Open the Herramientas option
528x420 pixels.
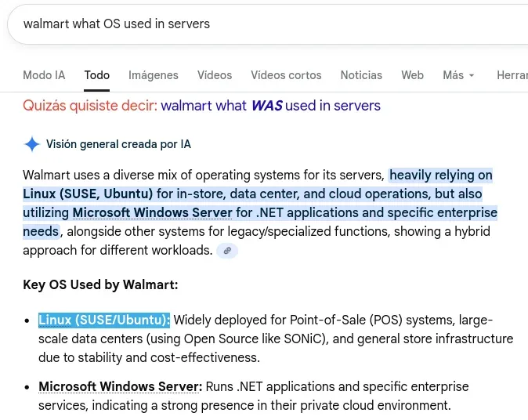[512, 75]
